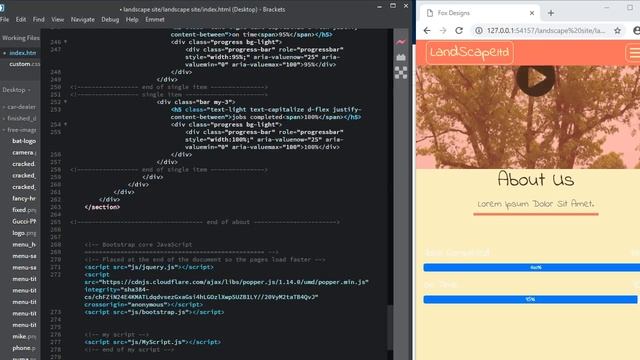Viewport: 640px width, 360px height.
Task: Click the Brackets editor vertical scrollbar
Action: (x=391, y=327)
